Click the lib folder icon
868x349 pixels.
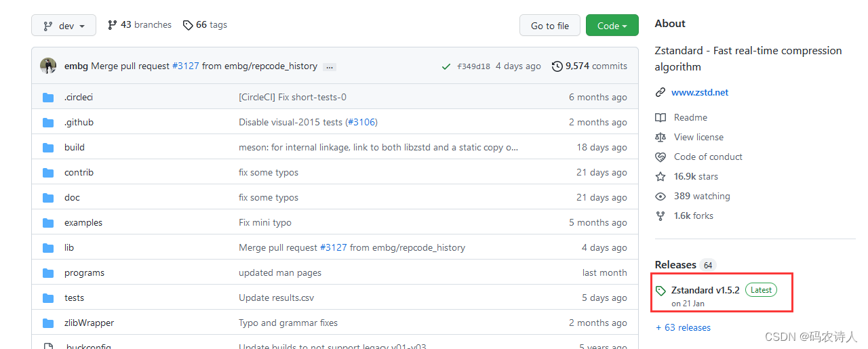coord(48,248)
